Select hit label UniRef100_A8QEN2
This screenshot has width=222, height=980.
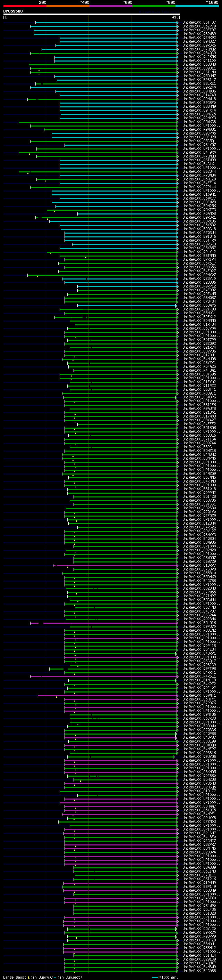click(x=199, y=630)
